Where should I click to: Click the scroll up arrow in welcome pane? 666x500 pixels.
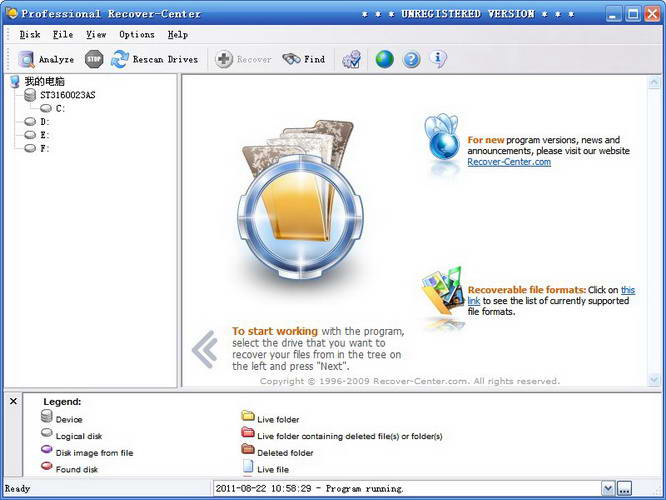pyautogui.click(x=654, y=83)
